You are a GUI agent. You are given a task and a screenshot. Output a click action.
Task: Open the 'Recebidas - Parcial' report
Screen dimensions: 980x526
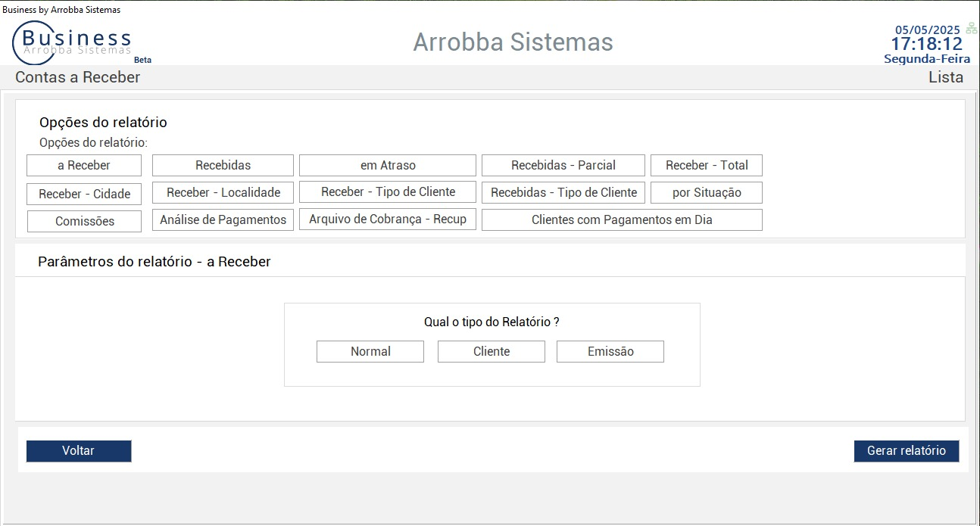pyautogui.click(x=563, y=166)
